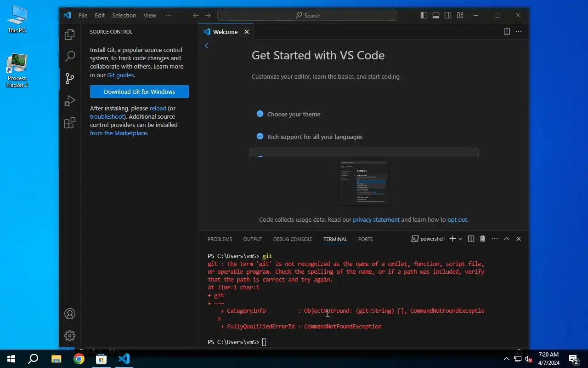Viewport: 588px width, 368px height.
Task: Select the TERMINAL panel tab
Action: [x=335, y=239]
